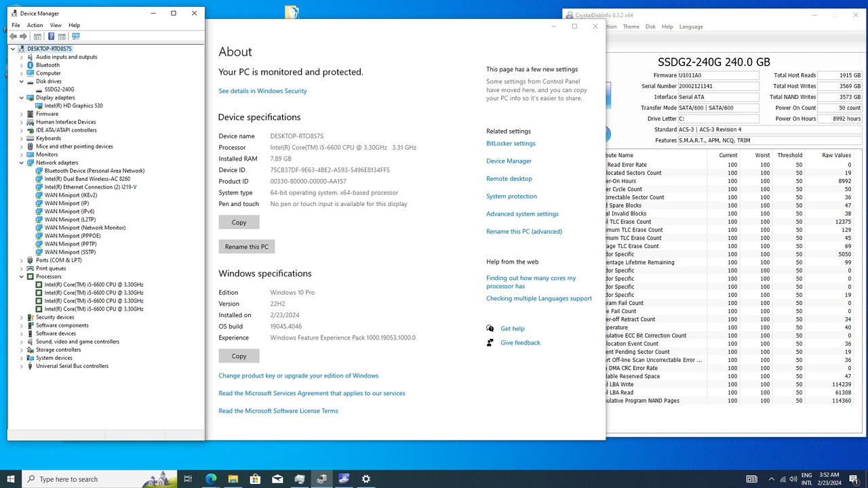
Task: Open Microsoft Edge from the taskbar
Action: 211,479
